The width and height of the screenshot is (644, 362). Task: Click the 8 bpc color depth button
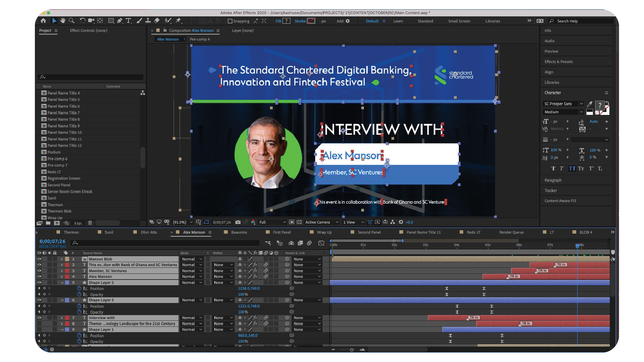(78, 223)
